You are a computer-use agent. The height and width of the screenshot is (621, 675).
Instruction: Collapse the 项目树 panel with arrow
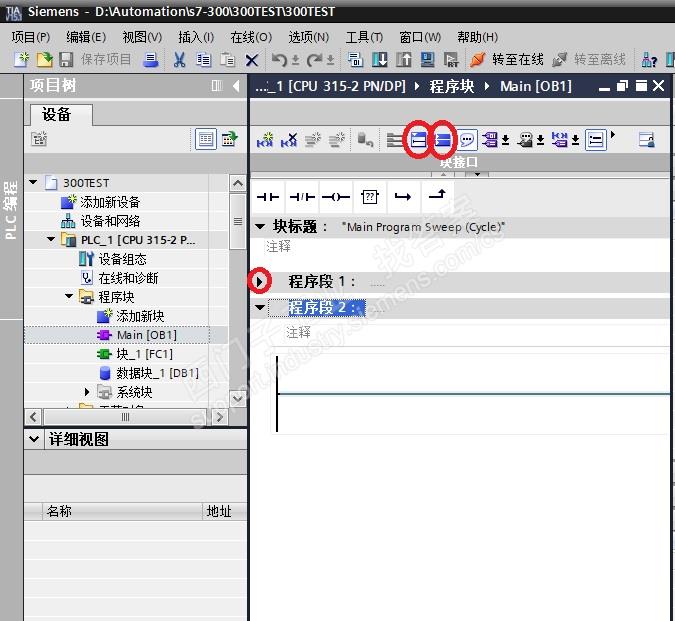(x=236, y=86)
